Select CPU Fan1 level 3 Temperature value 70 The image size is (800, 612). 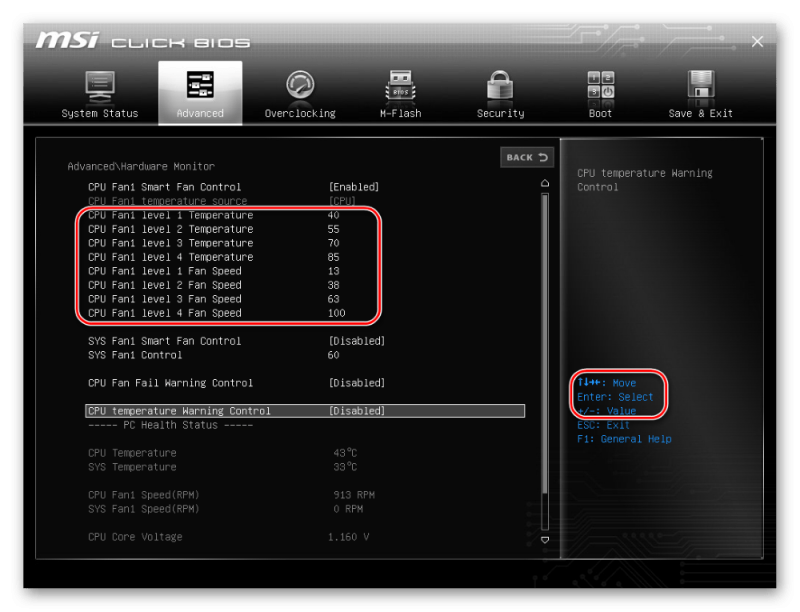[333, 243]
